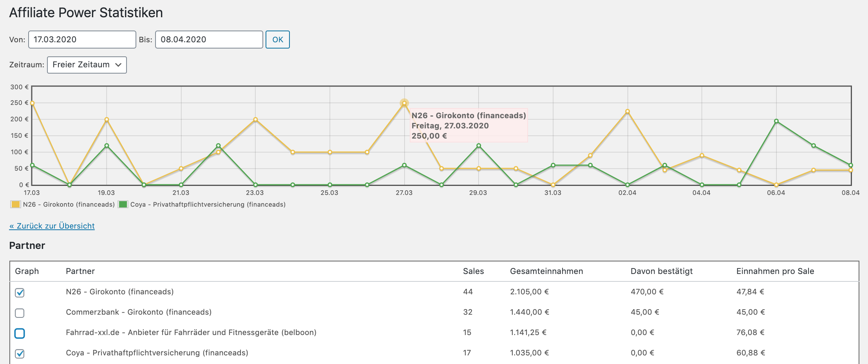The image size is (868, 364).
Task: Enable graph checkbox for Commerzbank - Girokonto
Action: 20,313
